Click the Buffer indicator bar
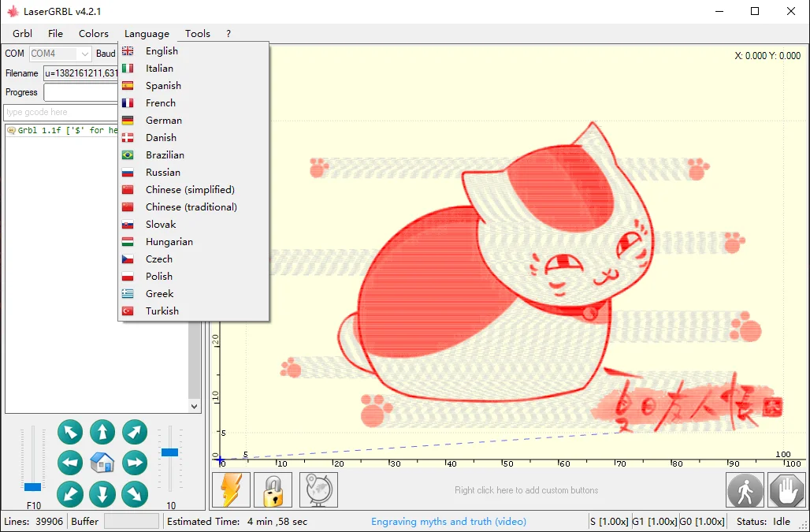The height and width of the screenshot is (532, 810). [132, 522]
